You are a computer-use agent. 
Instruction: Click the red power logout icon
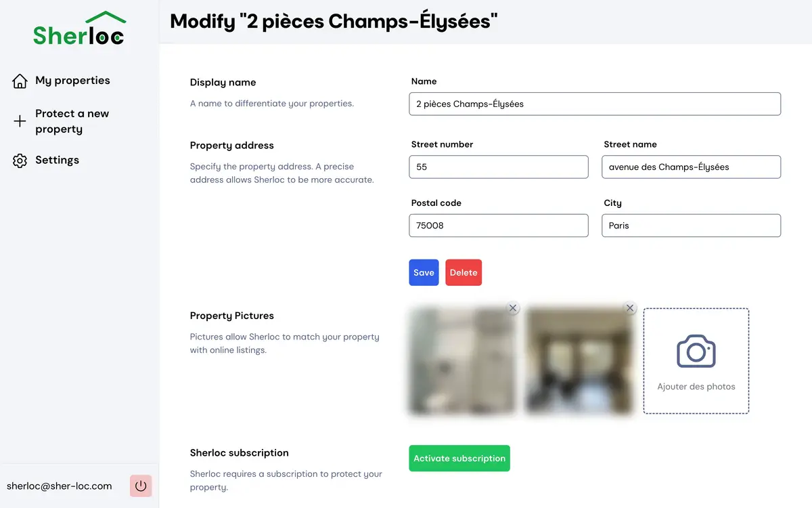point(141,486)
